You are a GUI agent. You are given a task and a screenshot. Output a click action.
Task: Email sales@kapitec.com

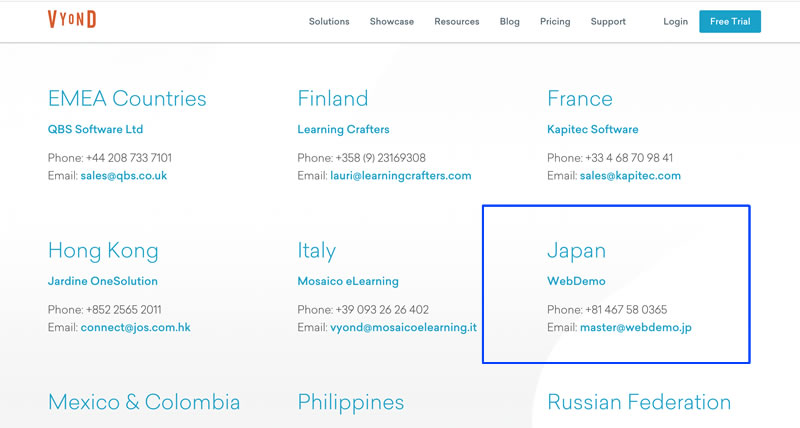click(630, 175)
